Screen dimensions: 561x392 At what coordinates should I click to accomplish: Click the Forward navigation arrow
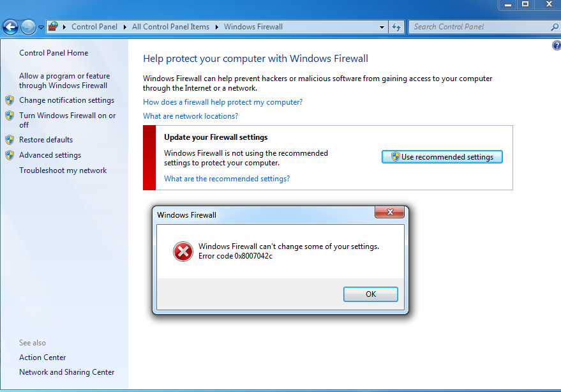tap(28, 27)
